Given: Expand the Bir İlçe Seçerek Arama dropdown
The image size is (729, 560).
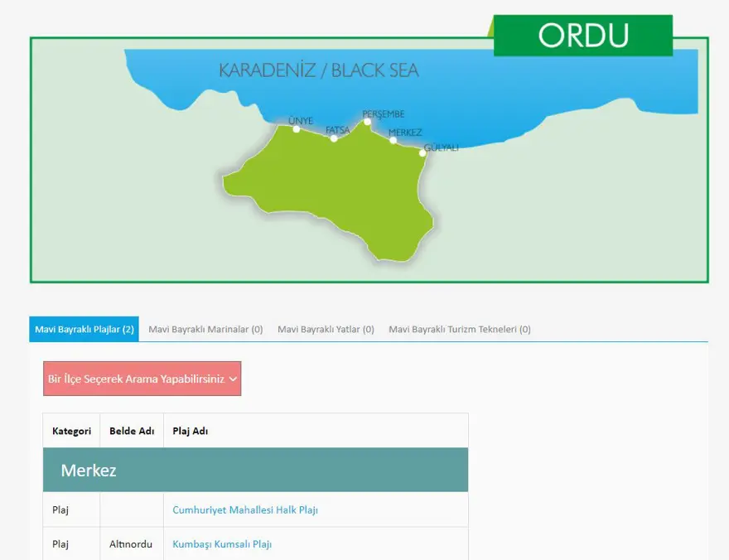Looking at the screenshot, I should click(142, 379).
